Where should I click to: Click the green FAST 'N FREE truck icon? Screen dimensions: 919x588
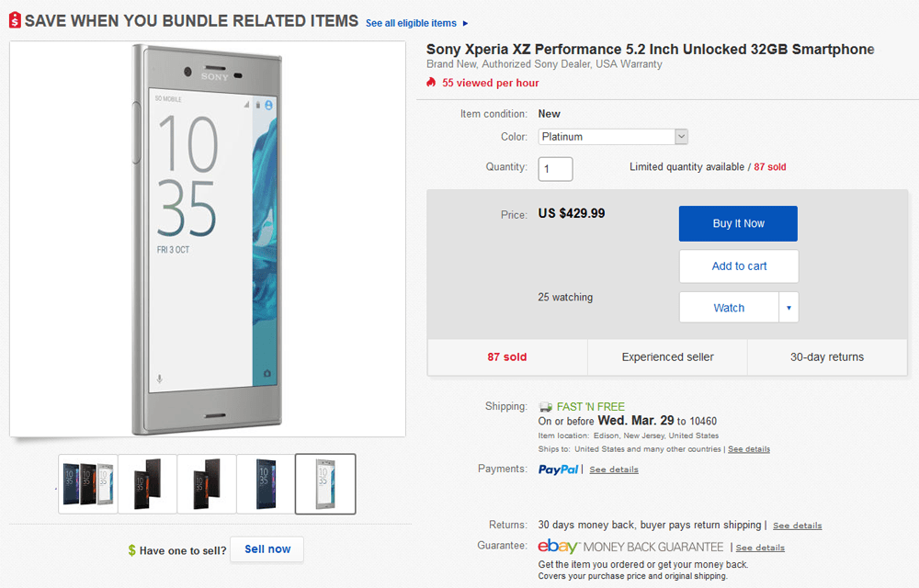tap(546, 405)
